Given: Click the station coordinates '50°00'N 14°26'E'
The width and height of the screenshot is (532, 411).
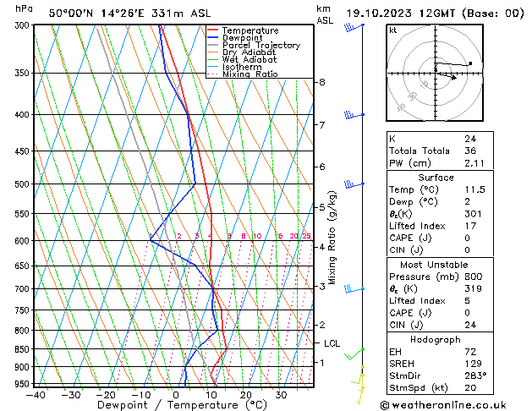Looking at the screenshot, I should [x=96, y=14].
